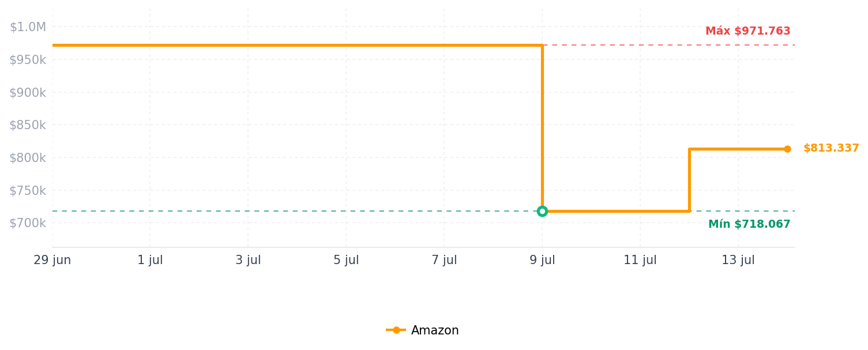Screen dimensions: 868x350
Task: Select the 3 jul date tick label
Action: click(248, 260)
